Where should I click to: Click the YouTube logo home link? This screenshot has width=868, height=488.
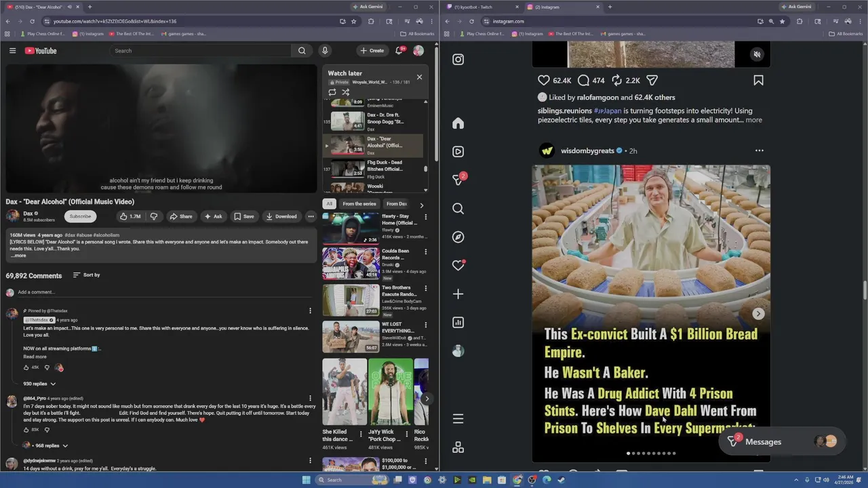41,51
